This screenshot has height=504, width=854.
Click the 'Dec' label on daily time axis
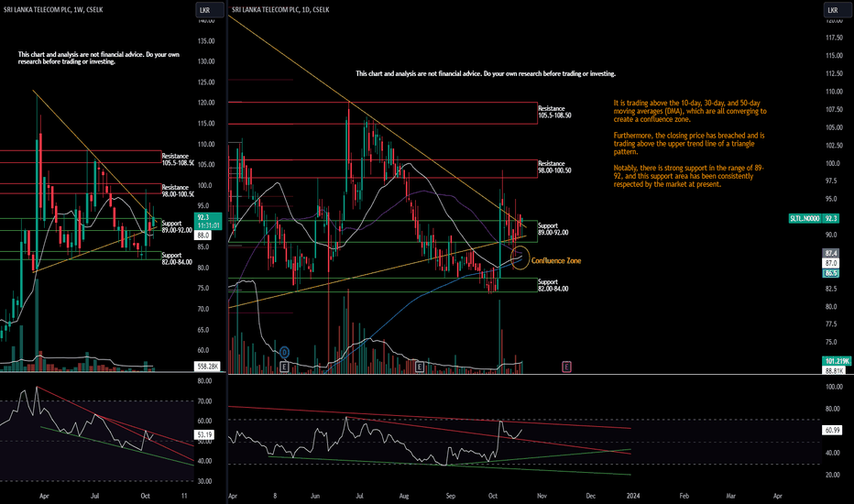point(590,496)
